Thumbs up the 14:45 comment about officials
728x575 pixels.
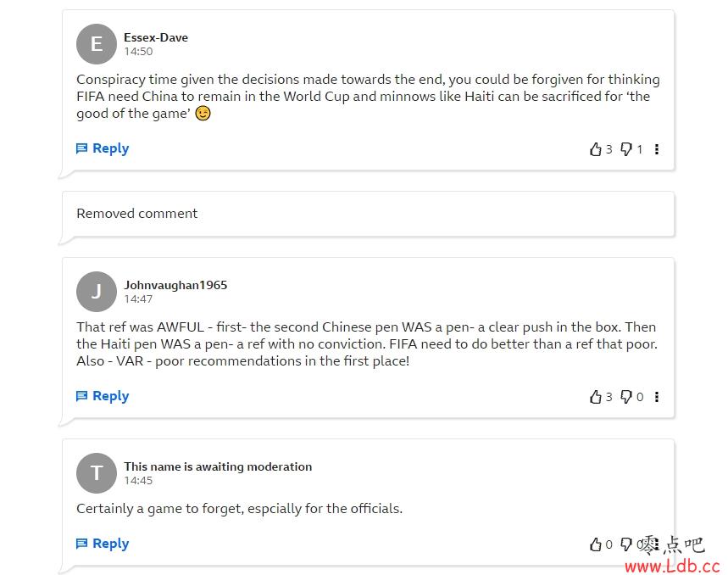[596, 544]
